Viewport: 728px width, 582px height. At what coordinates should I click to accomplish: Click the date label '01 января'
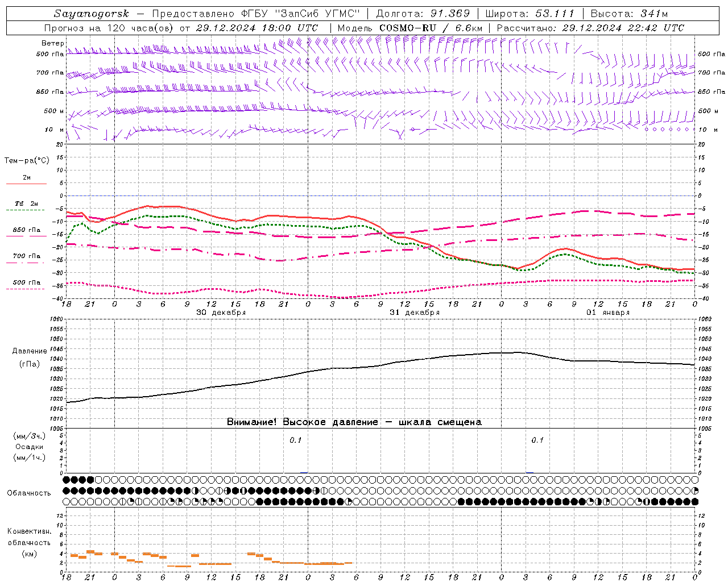pyautogui.click(x=608, y=313)
